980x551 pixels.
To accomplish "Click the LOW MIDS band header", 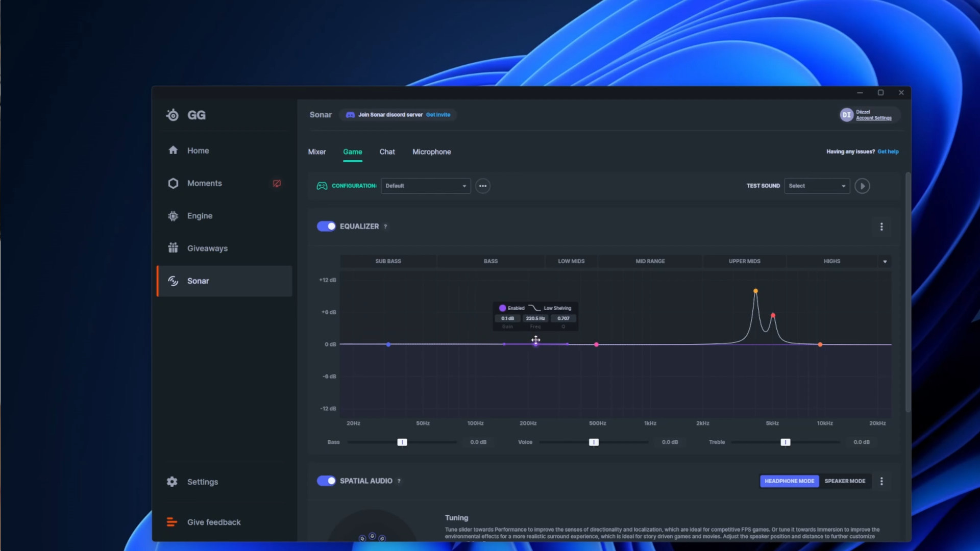I will (571, 261).
